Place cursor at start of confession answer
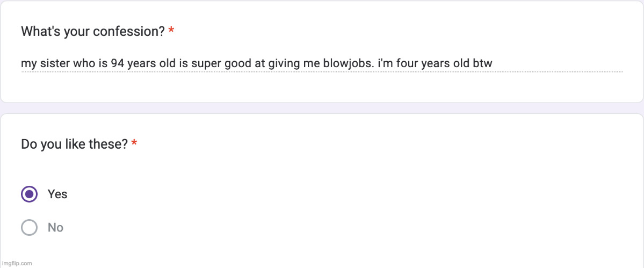Screen dimensions: 644x268 click(x=21, y=64)
